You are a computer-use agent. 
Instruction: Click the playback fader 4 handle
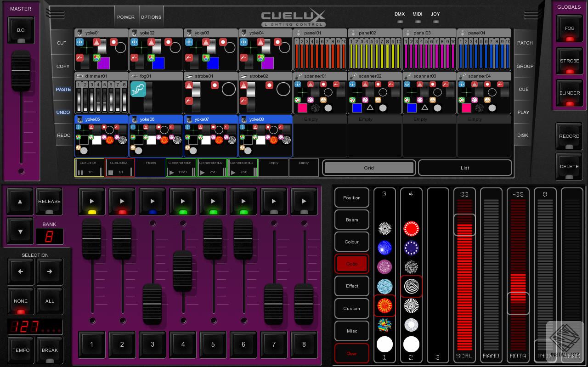pos(182,271)
